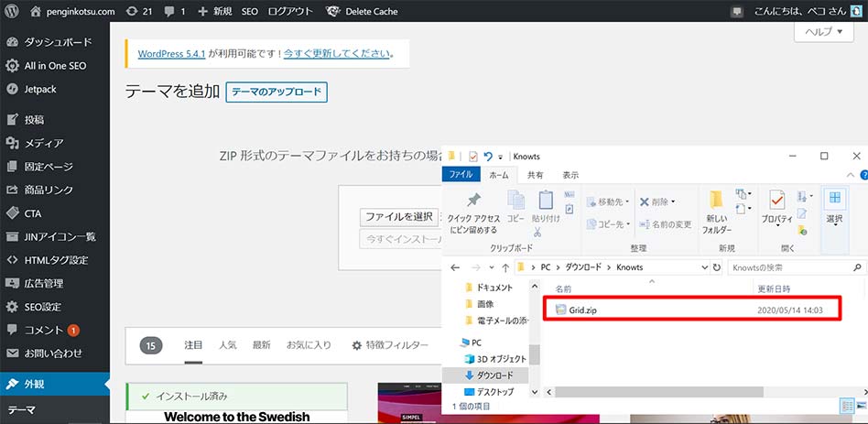Click 新規 in the admin bar
This screenshot has height=424, width=868.
click(215, 11)
